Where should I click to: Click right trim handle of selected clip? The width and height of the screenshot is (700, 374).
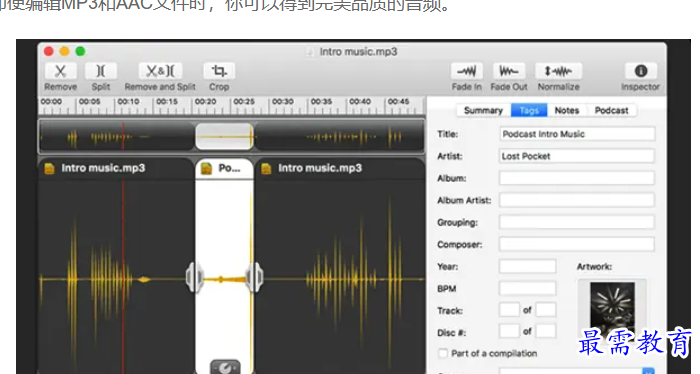255,278
